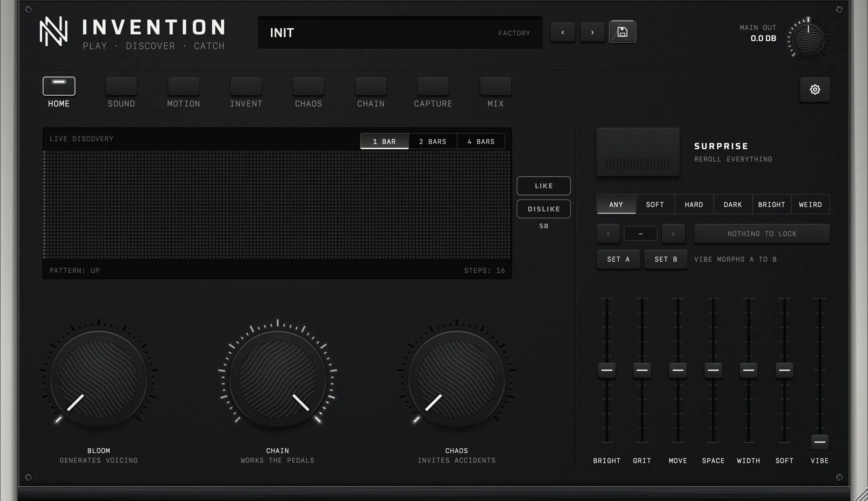
Task: Click the PATTERN: UP readout
Action: tap(75, 270)
